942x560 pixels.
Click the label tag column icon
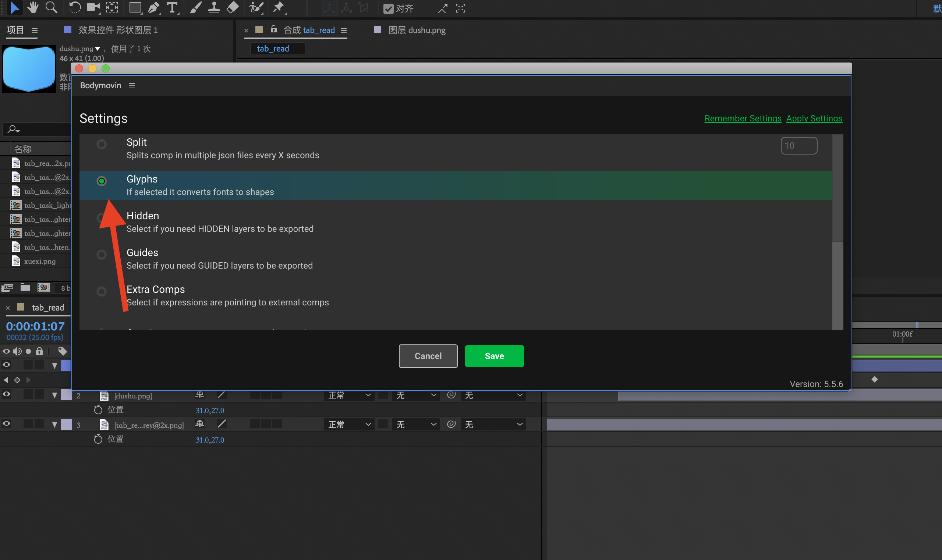point(63,351)
